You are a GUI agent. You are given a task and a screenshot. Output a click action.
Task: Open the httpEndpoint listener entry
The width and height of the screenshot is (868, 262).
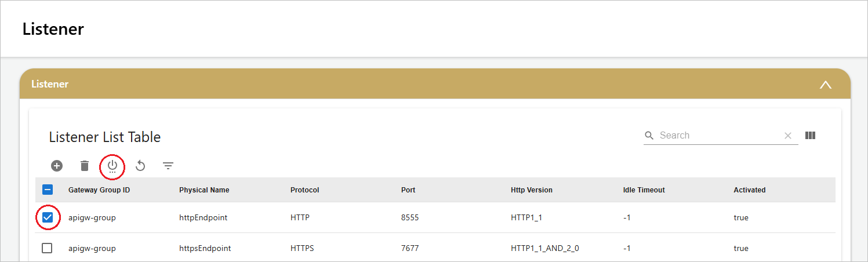pos(203,218)
